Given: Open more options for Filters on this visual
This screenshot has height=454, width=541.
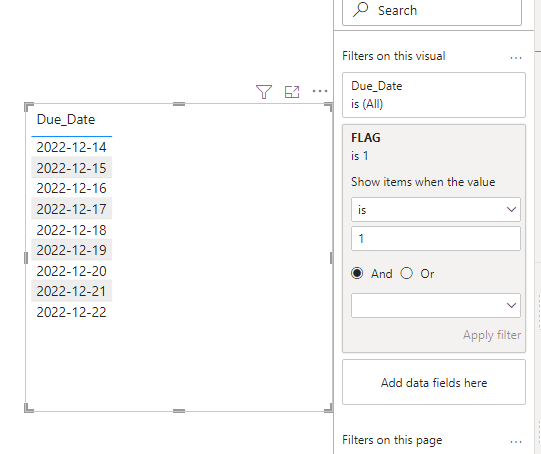Looking at the screenshot, I should (x=516, y=58).
